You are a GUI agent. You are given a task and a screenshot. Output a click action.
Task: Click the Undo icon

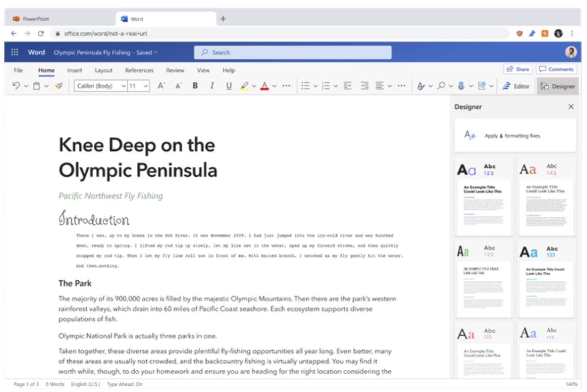click(16, 86)
